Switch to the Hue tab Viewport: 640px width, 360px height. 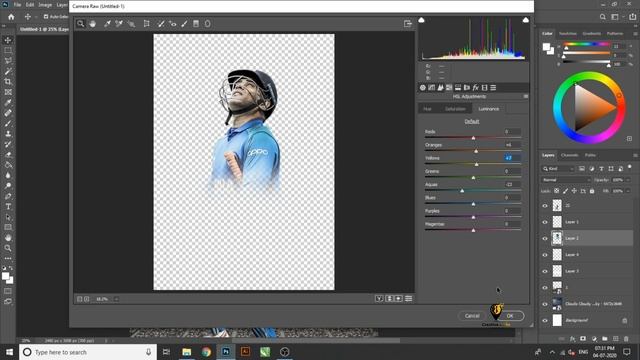coord(427,109)
